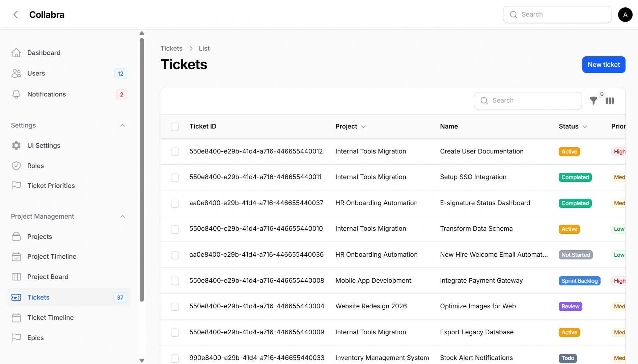Check the Create User Documentation row checkbox
The image size is (638, 364).
coord(175,152)
